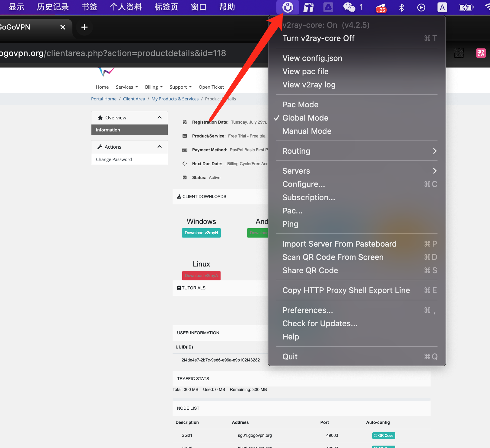Open Pac... settings menu item
The height and width of the screenshot is (448, 490).
pyautogui.click(x=357, y=211)
